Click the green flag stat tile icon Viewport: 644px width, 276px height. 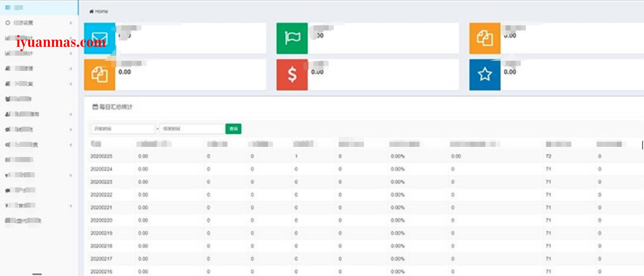click(292, 38)
